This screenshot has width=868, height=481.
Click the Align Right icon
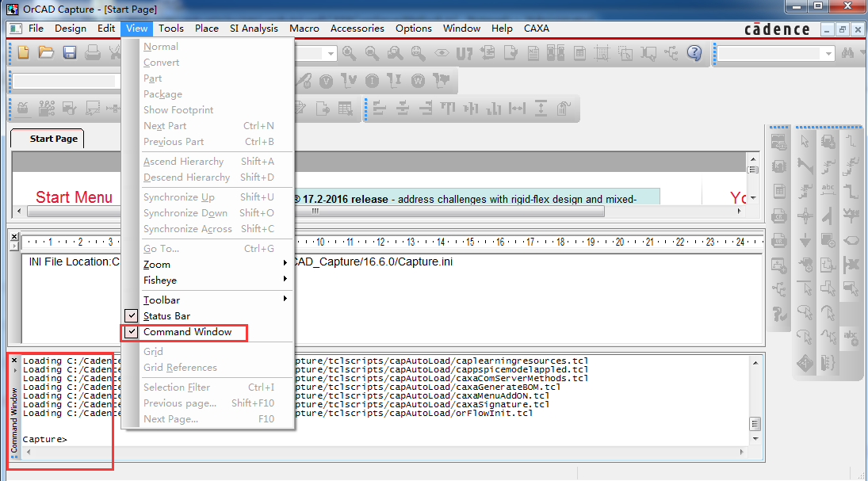(x=425, y=108)
